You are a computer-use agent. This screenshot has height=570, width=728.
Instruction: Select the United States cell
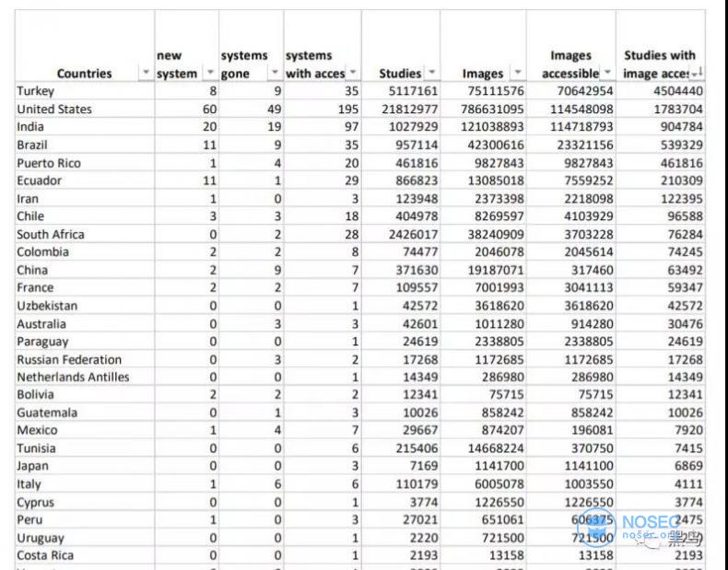click(85, 109)
